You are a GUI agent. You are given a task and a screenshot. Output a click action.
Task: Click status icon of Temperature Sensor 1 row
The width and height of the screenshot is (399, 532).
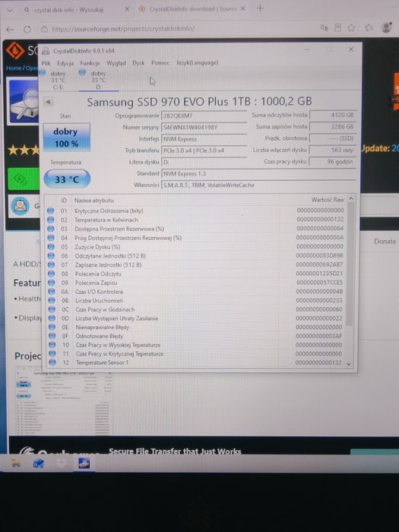tap(52, 363)
